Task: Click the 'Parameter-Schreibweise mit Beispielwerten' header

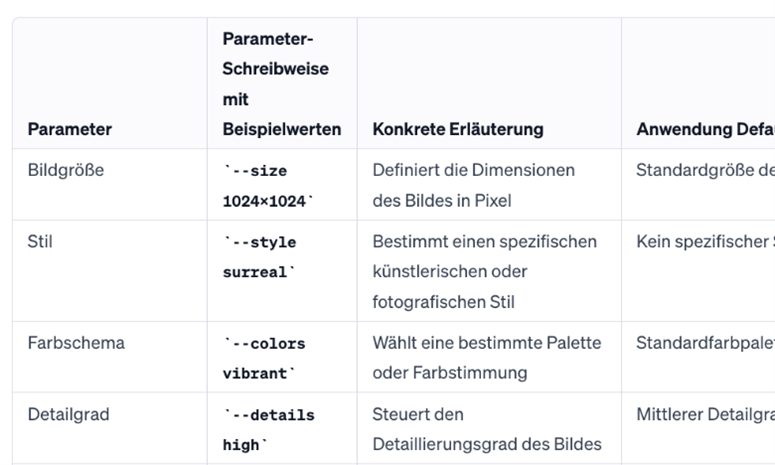Action: (281, 84)
